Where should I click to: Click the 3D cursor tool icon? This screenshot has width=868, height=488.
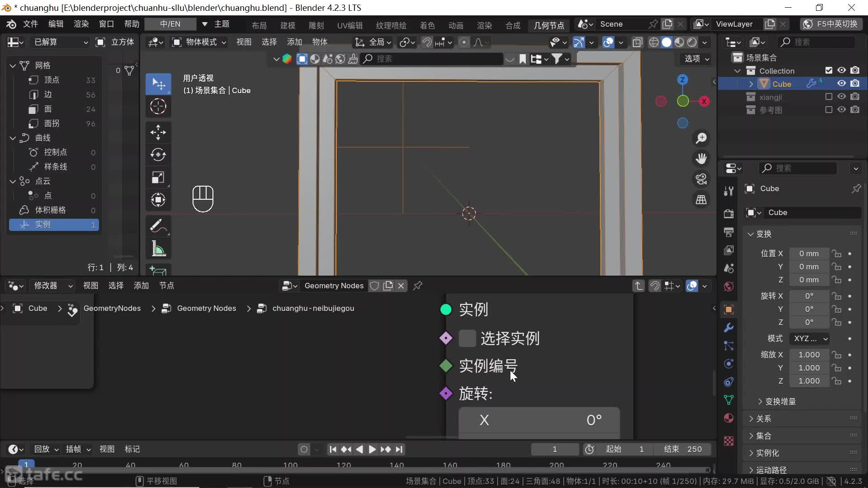pyautogui.click(x=158, y=107)
